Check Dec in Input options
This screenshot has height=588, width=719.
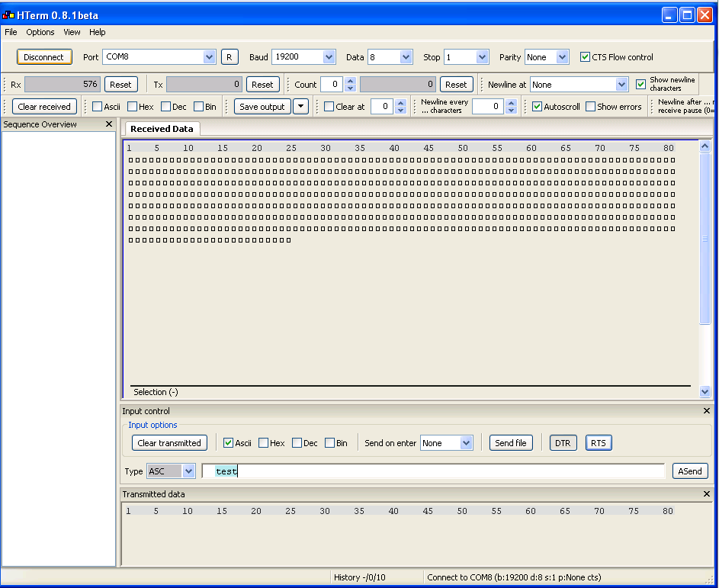click(x=297, y=442)
